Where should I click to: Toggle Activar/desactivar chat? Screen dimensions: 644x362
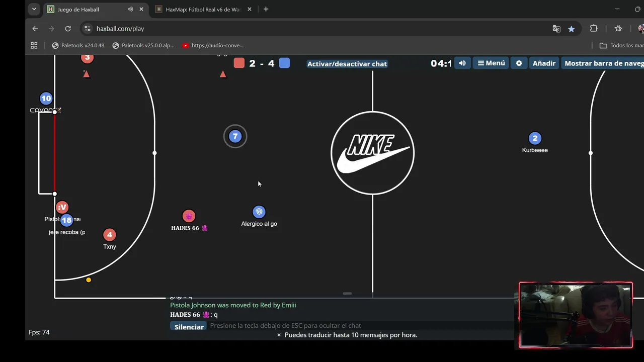[347, 64]
